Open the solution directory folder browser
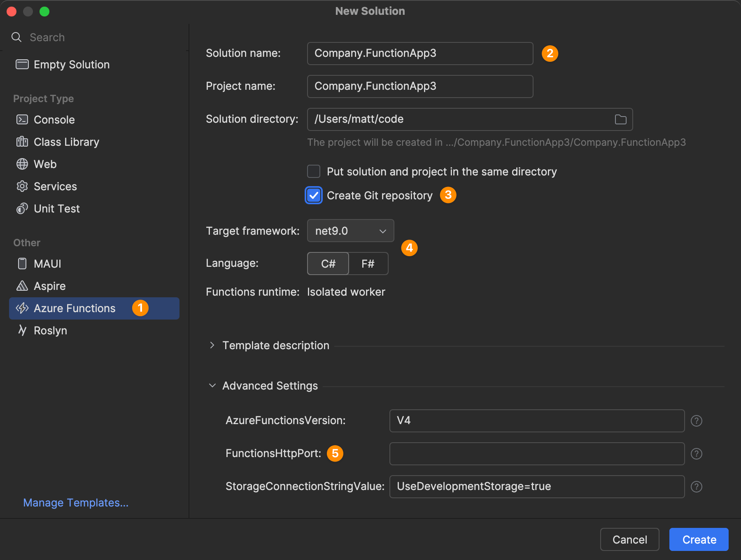This screenshot has width=741, height=560. (x=620, y=119)
